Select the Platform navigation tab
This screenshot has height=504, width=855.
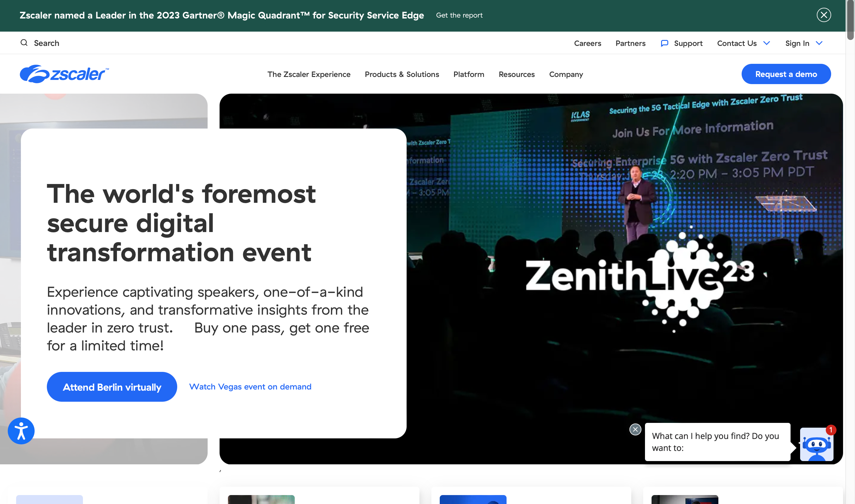[469, 74]
